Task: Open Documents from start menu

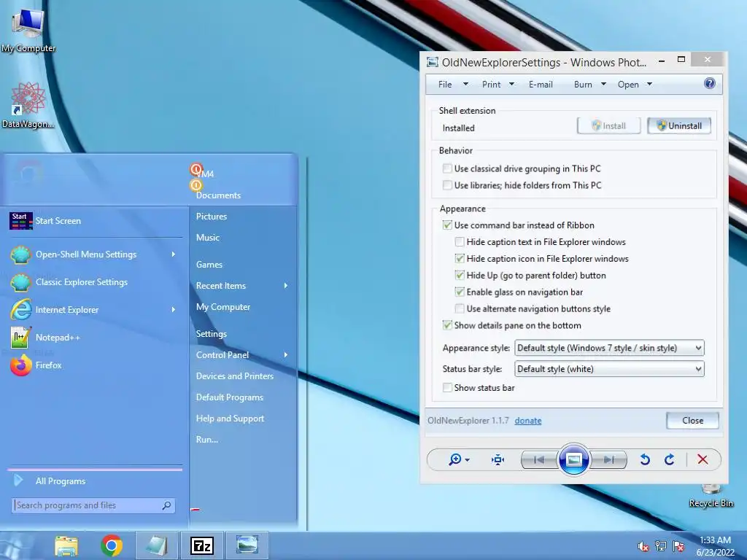Action: click(x=218, y=195)
